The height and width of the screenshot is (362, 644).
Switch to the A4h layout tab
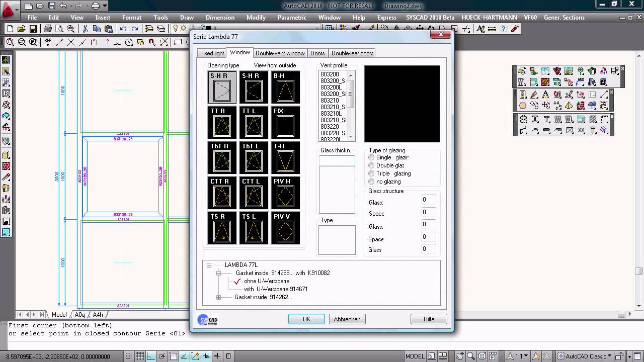pyautogui.click(x=98, y=315)
